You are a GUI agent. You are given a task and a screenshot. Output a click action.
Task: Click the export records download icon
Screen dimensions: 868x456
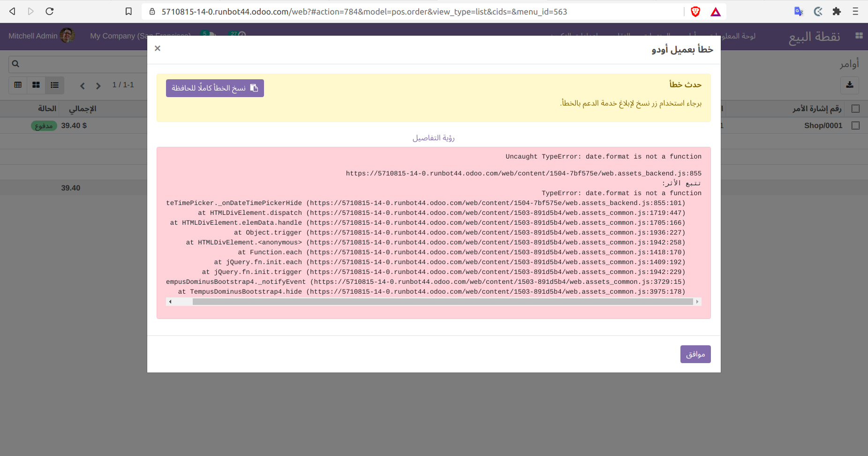(x=850, y=85)
